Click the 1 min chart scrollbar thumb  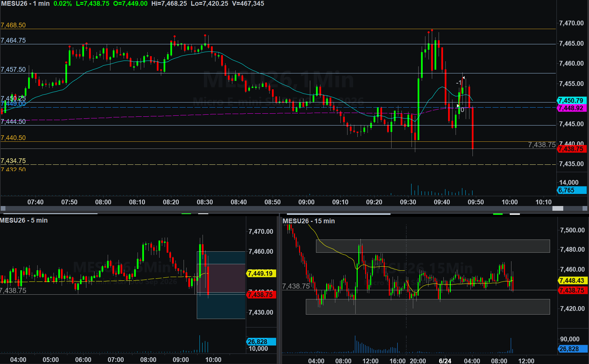[x=558, y=209]
